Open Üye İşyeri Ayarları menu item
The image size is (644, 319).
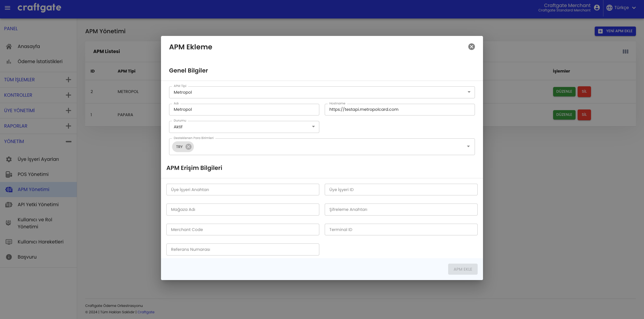[x=38, y=159]
